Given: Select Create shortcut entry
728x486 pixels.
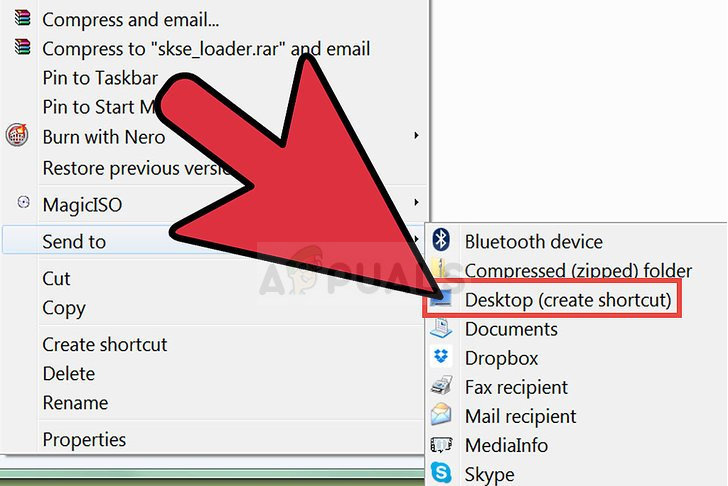Looking at the screenshot, I should (x=105, y=344).
